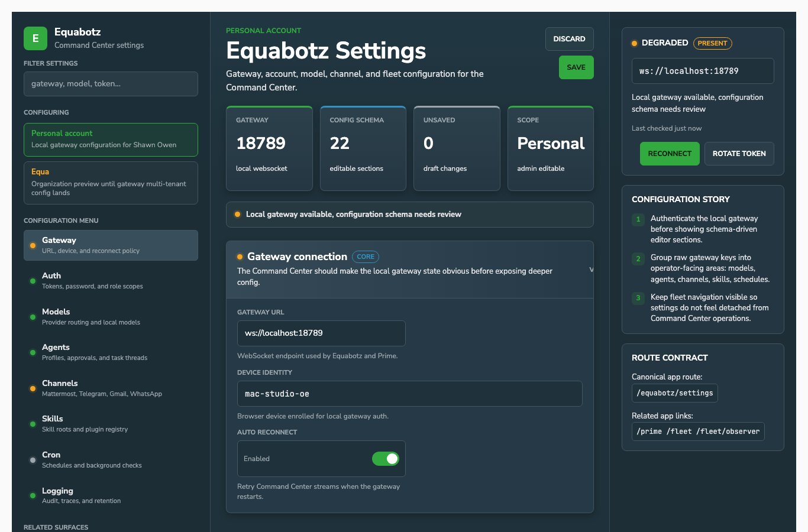Click the Skills menu green status dot
This screenshot has height=532, width=808.
coord(33,424)
